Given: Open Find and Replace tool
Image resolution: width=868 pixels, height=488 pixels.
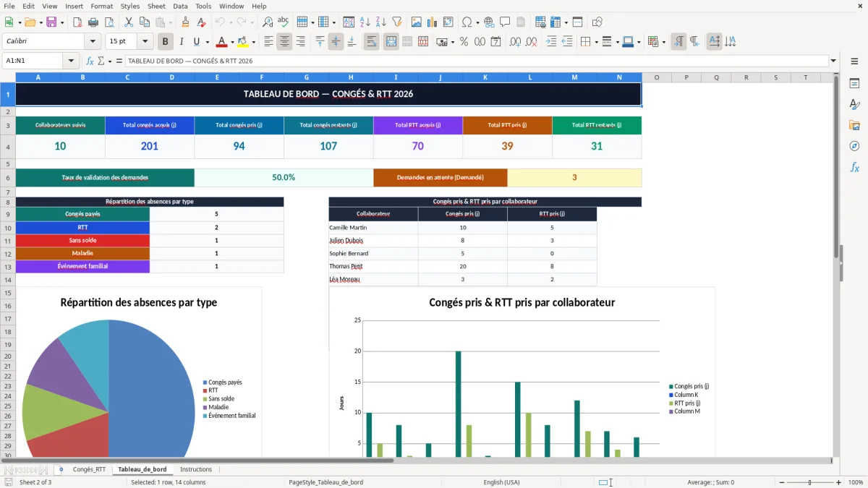Looking at the screenshot, I should tap(268, 22).
